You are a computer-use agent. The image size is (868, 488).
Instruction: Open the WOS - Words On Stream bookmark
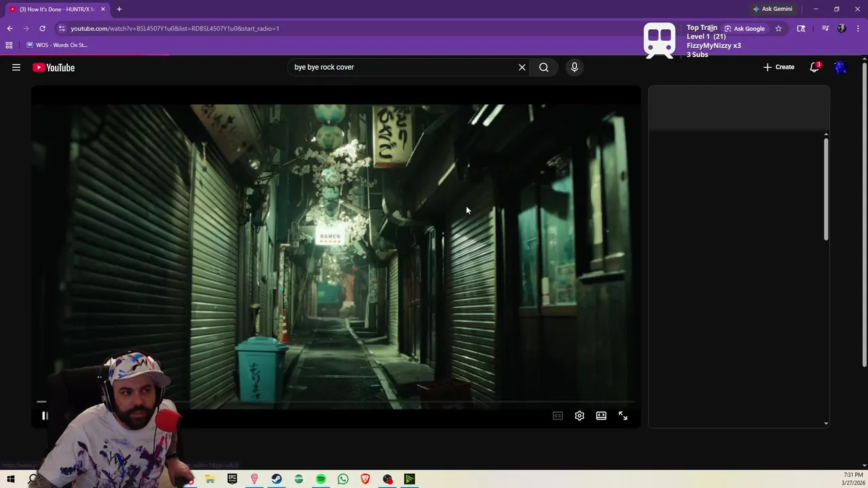pos(56,45)
